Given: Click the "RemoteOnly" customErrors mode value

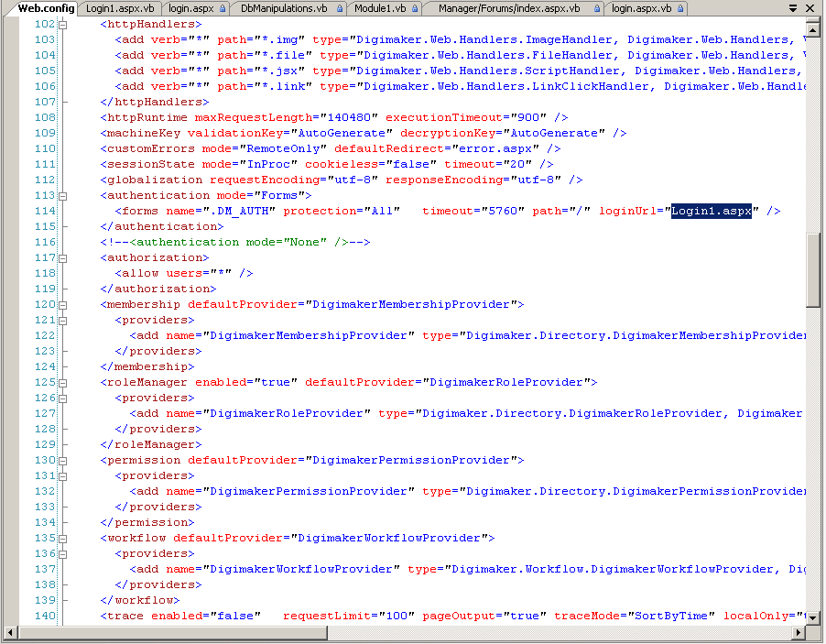Looking at the screenshot, I should tap(283, 148).
